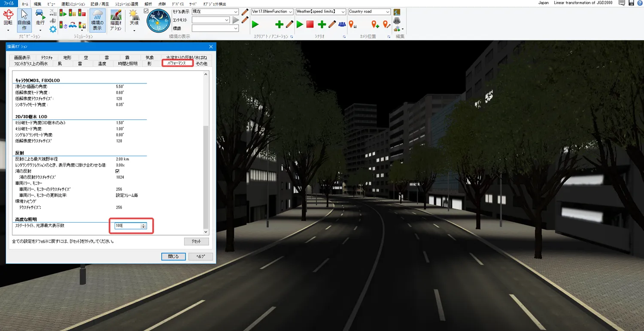Click the リセット button

pyautogui.click(x=196, y=242)
